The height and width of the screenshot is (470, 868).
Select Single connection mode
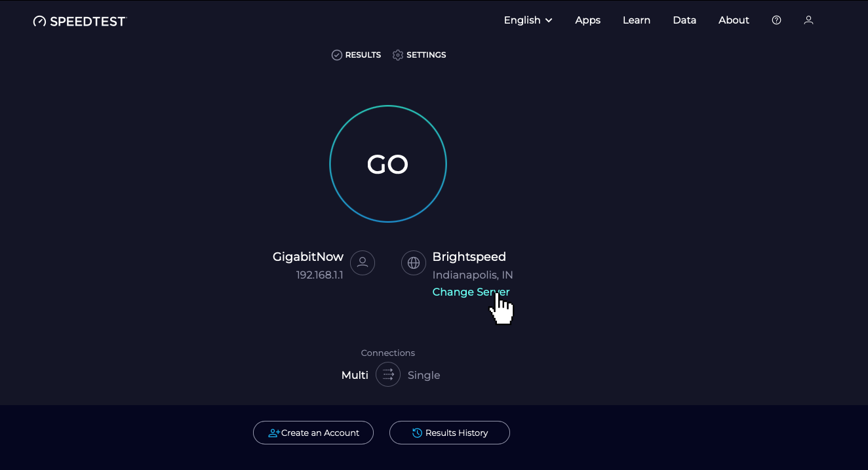pyautogui.click(x=424, y=375)
